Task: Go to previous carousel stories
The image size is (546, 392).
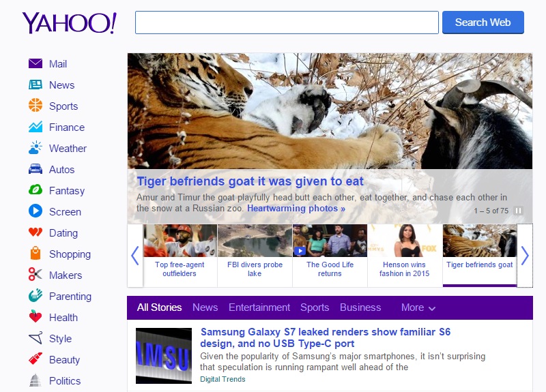Action: click(135, 256)
